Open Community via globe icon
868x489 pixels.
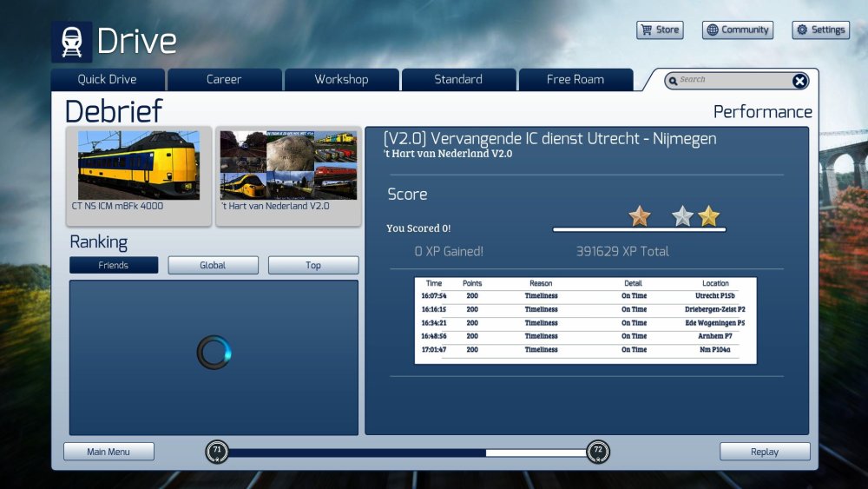[713, 30]
